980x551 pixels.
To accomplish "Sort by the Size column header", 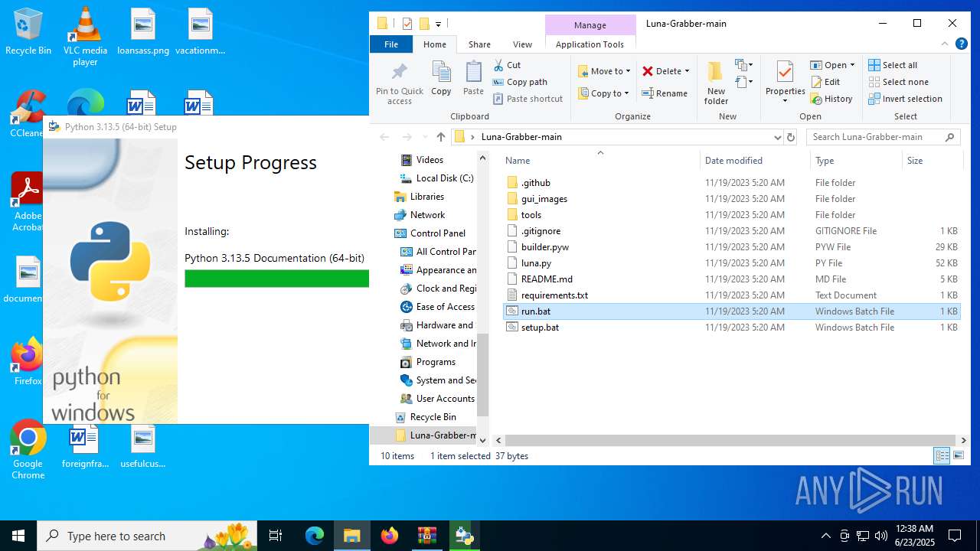I will pyautogui.click(x=931, y=161).
